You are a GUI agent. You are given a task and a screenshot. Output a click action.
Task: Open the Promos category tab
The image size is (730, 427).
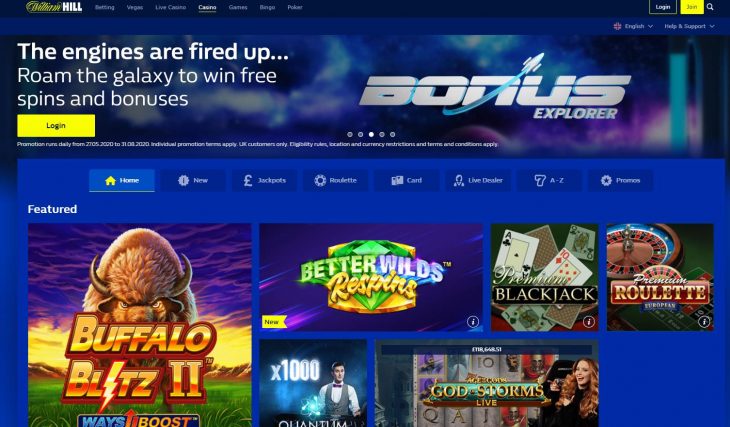pos(621,180)
